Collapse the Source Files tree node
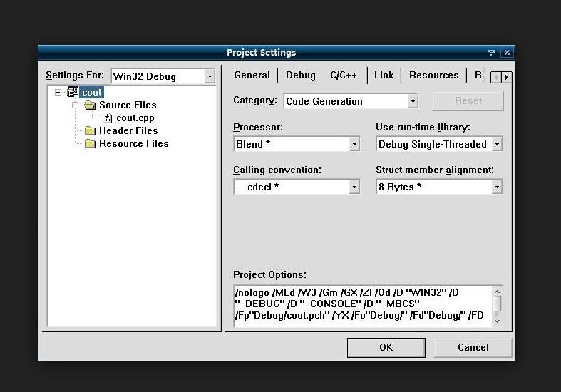This screenshot has width=561, height=392. coord(75,105)
